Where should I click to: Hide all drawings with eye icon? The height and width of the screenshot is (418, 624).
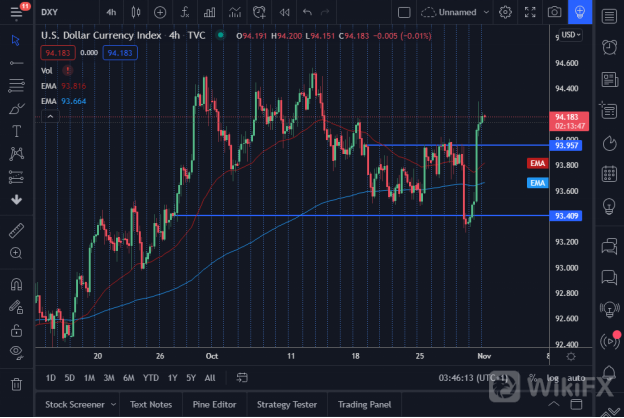[16, 352]
